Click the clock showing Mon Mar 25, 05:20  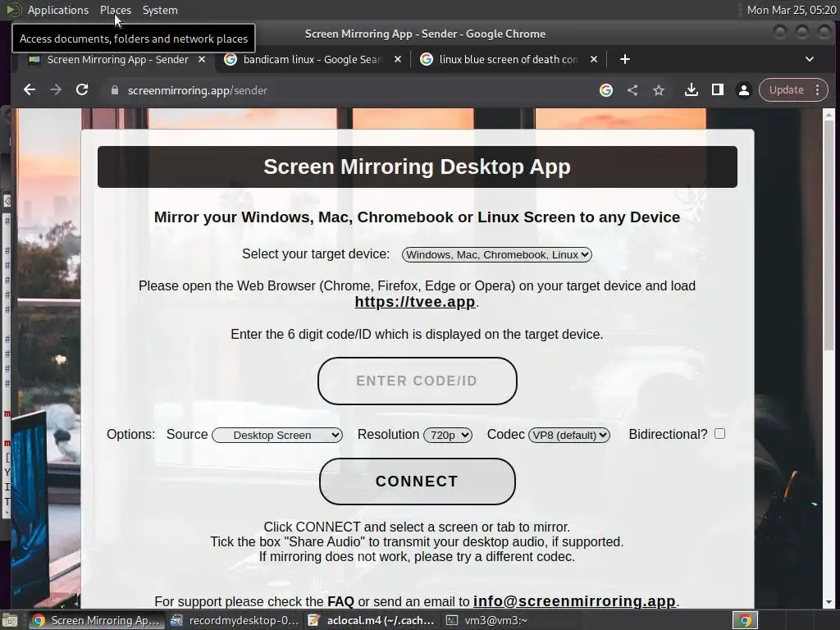click(792, 10)
